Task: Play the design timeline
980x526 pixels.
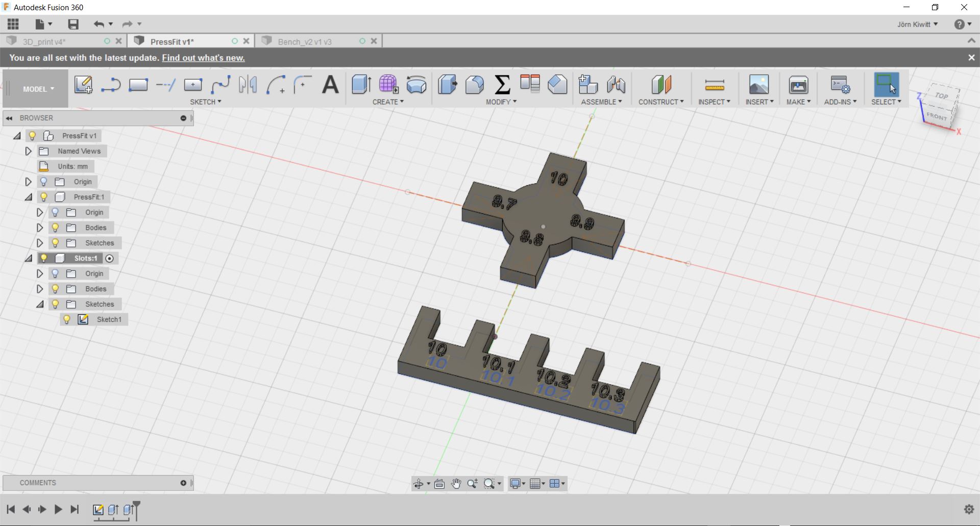Action: pyautogui.click(x=58, y=509)
